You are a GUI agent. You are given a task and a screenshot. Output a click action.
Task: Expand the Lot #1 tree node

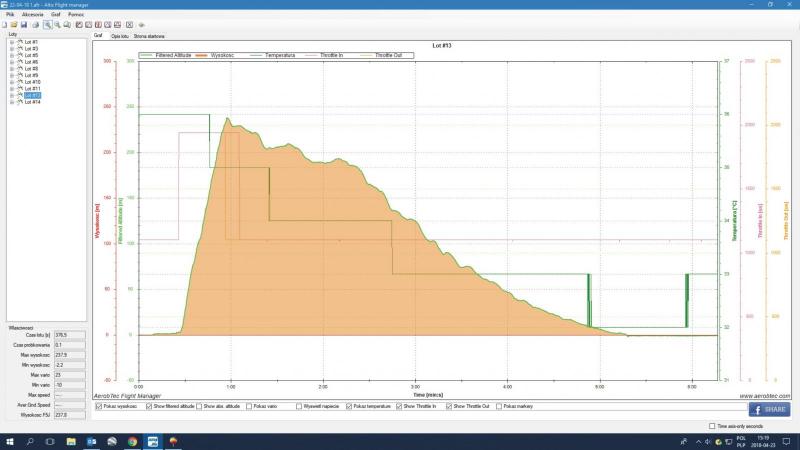(x=11, y=42)
